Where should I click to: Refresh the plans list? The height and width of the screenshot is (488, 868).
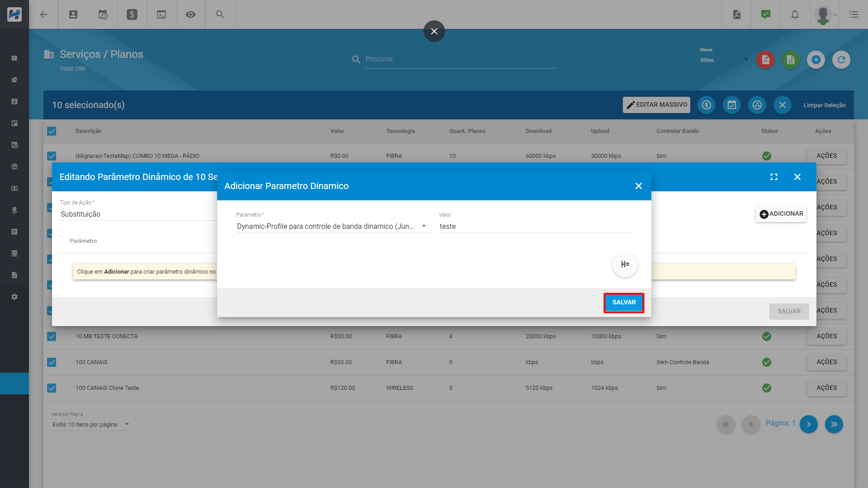(841, 60)
